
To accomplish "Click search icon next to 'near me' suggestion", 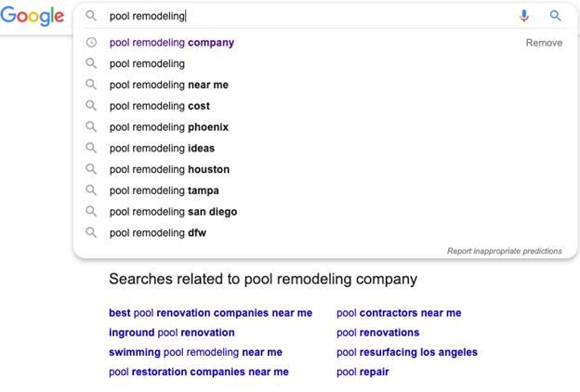I will point(91,85).
